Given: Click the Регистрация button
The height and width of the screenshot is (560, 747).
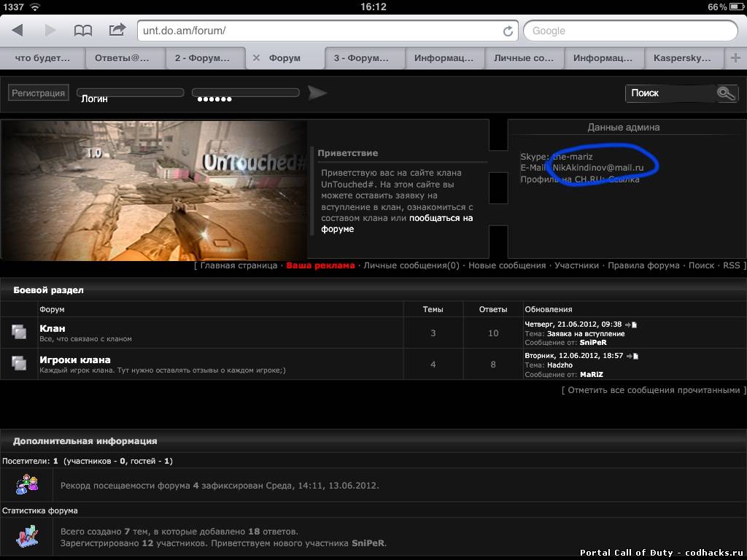Looking at the screenshot, I should [39, 93].
